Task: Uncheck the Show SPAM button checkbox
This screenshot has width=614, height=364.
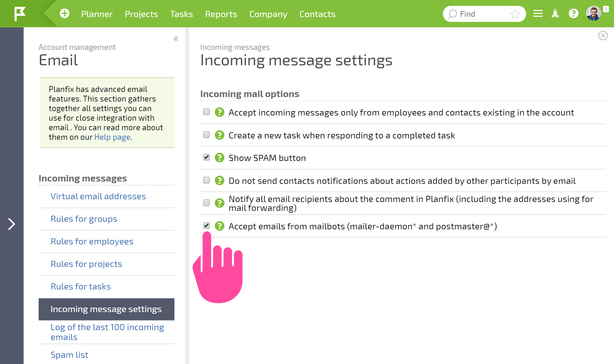Action: coord(206,157)
